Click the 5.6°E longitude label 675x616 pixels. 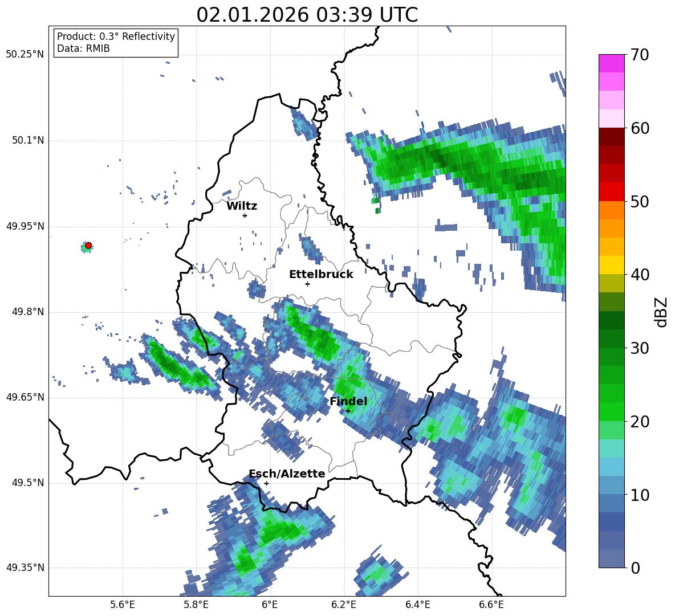[x=123, y=605]
